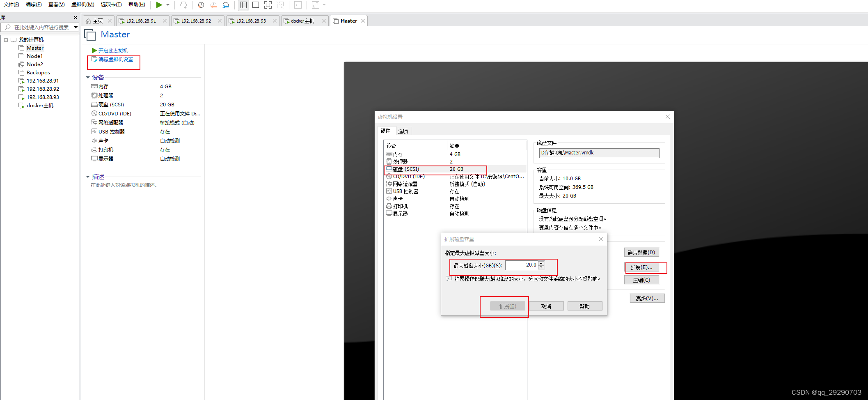This screenshot has width=868, height=400.
Task: Open the 查看(V) menu
Action: click(x=56, y=5)
